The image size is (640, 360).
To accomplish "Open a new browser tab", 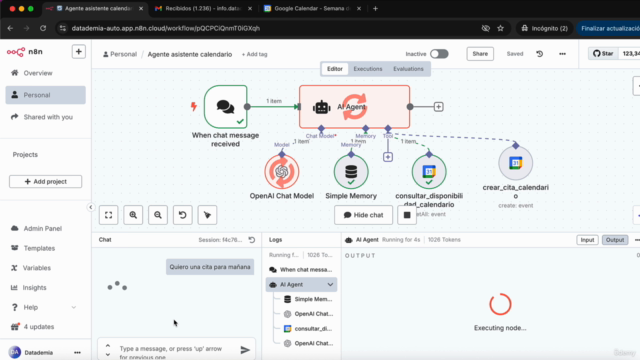I will click(x=375, y=9).
